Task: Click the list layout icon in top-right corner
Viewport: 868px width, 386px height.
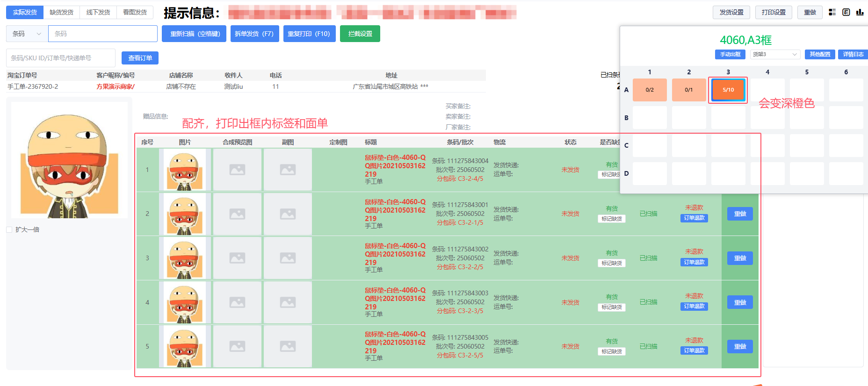Action: pyautogui.click(x=832, y=12)
